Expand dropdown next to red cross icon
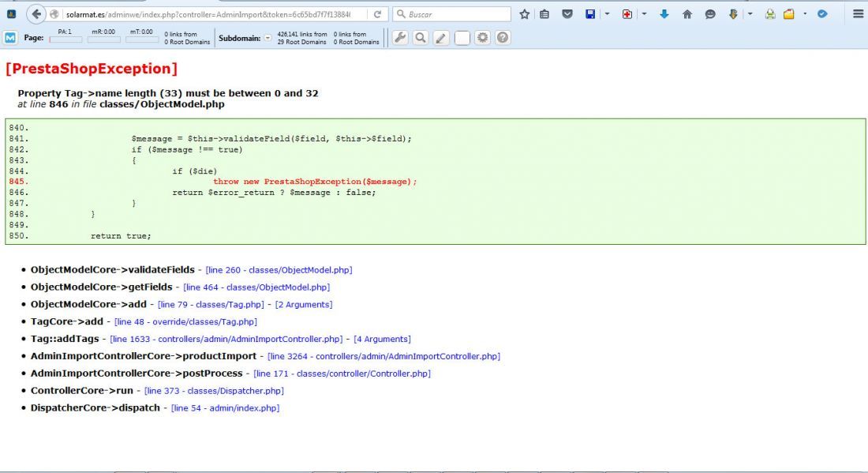Viewport: 868px width, 473px height. tap(645, 14)
